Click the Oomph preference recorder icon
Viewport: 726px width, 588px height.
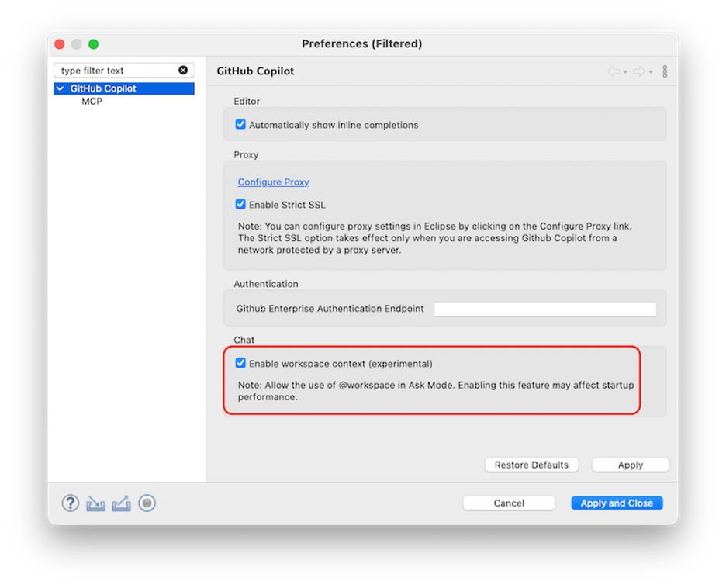pos(147,503)
